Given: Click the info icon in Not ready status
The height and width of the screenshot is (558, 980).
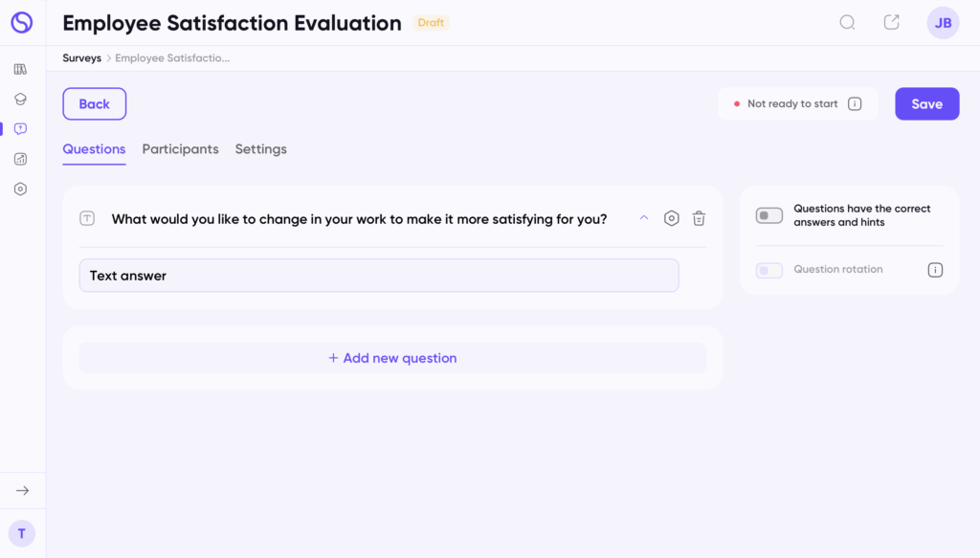Looking at the screenshot, I should click(855, 104).
